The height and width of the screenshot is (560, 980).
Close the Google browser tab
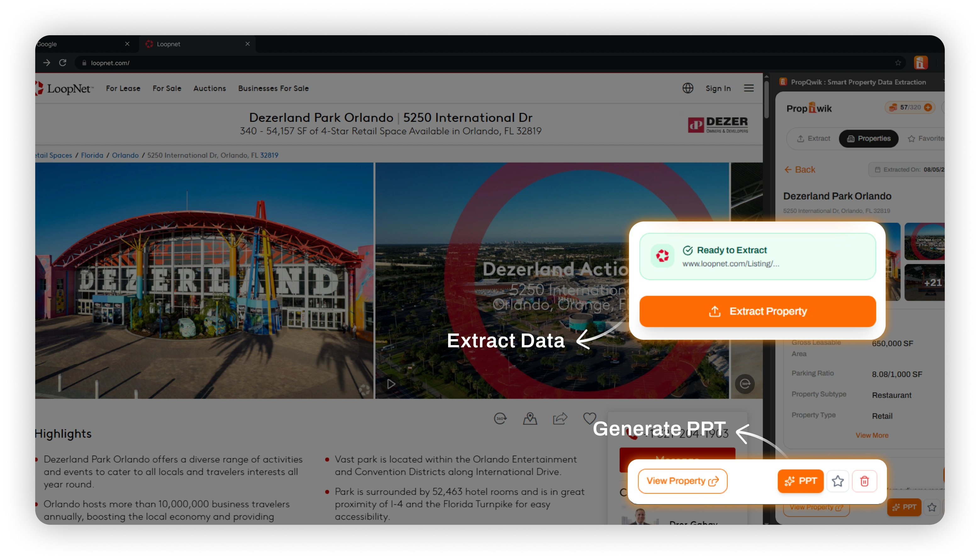127,44
